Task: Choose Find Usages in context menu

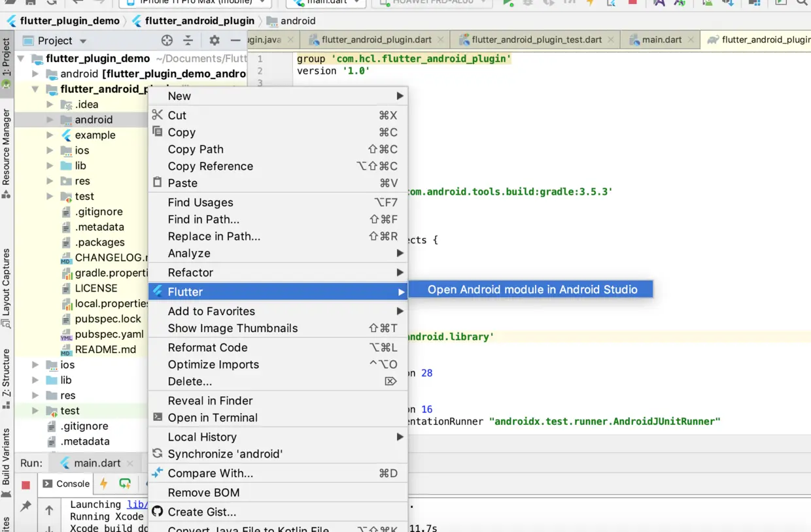Action: 278,202
